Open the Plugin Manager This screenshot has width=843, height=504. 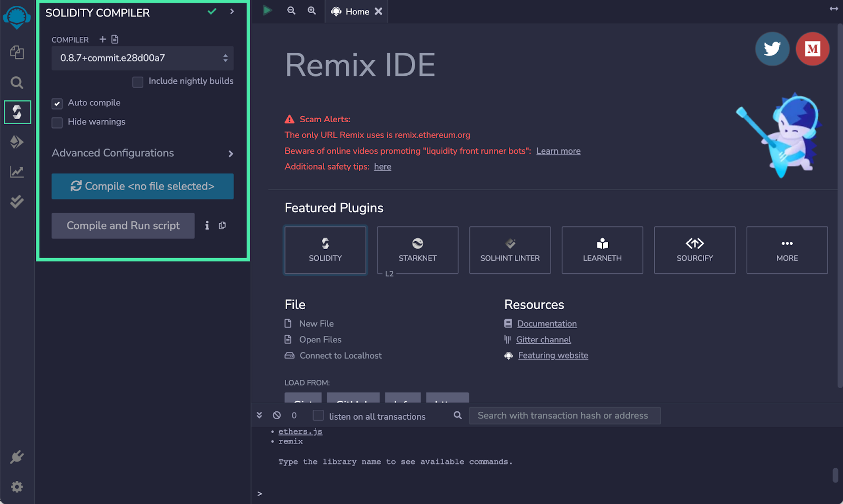[17, 457]
